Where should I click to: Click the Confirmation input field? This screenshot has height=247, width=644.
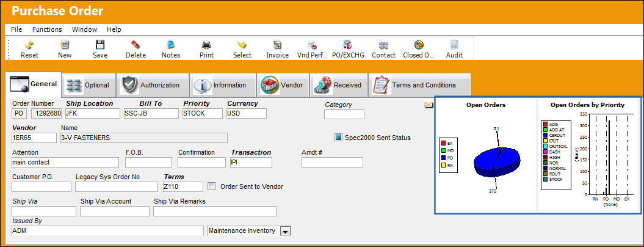pyautogui.click(x=201, y=162)
